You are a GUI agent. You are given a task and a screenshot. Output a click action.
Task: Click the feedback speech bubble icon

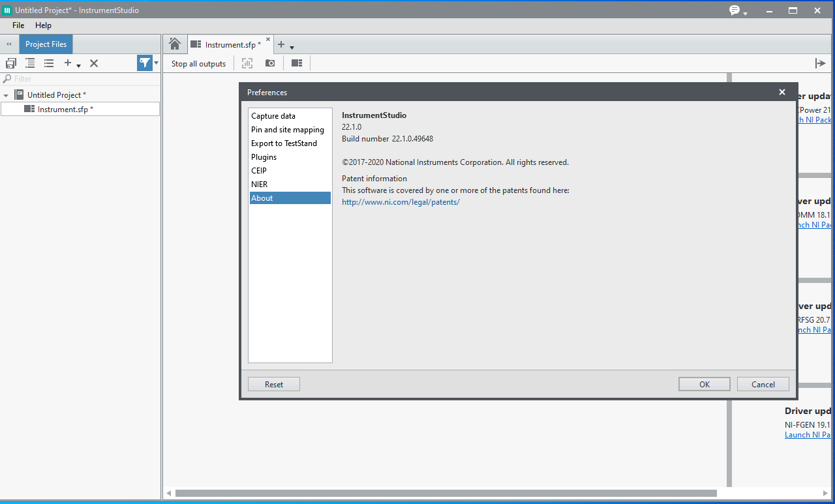pos(735,10)
